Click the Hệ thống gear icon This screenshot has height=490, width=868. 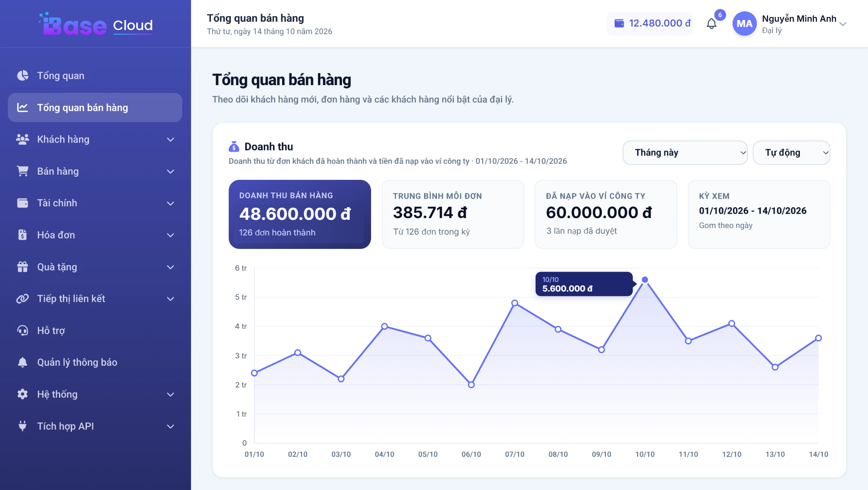pos(23,394)
